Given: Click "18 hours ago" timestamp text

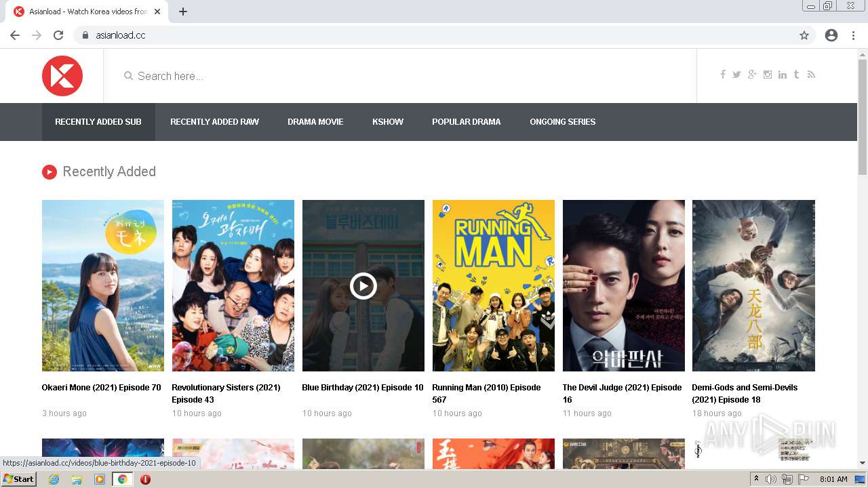Looking at the screenshot, I should pyautogui.click(x=717, y=413).
